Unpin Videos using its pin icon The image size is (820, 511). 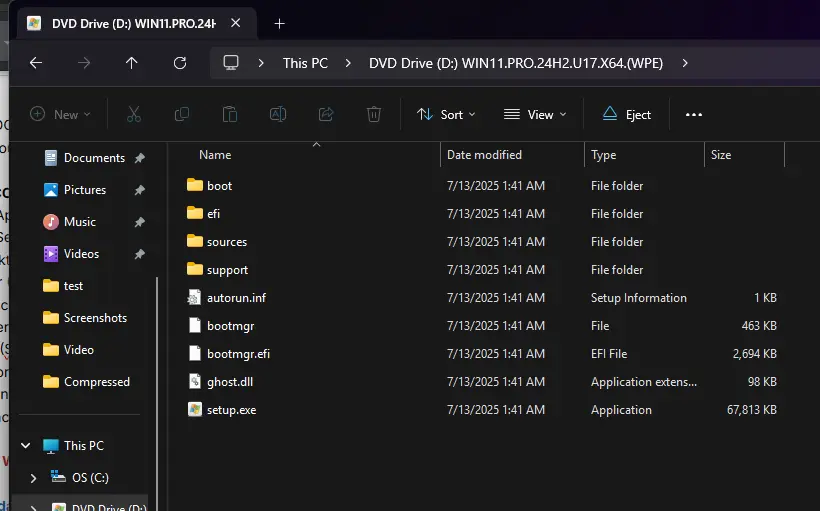click(x=140, y=254)
